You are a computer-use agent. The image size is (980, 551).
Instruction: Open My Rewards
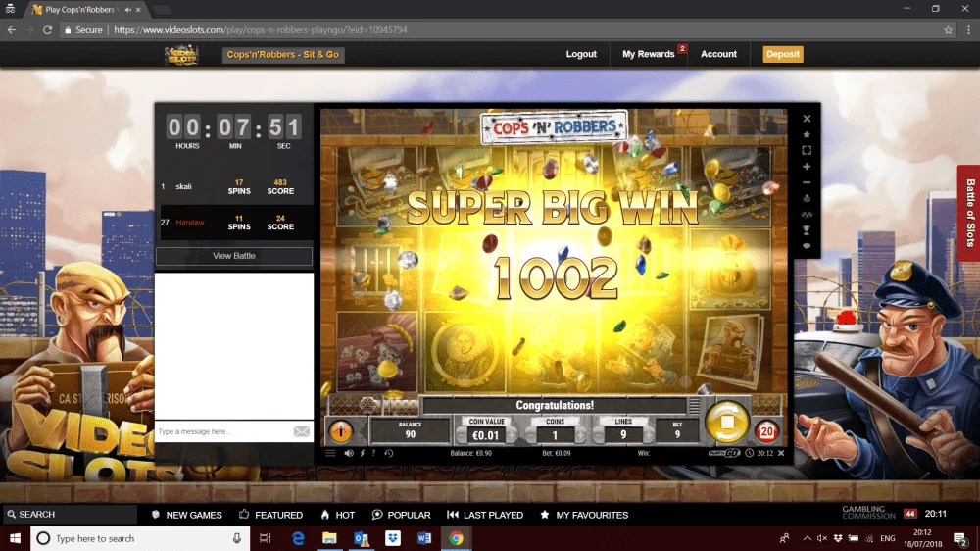point(648,54)
